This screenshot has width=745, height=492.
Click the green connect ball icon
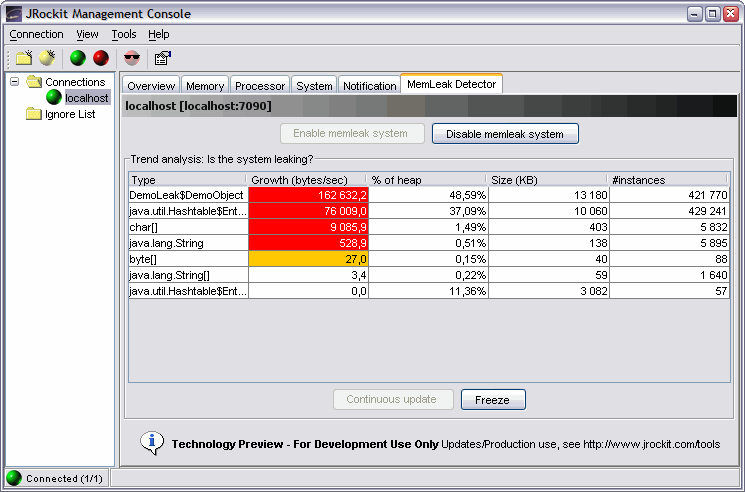(x=78, y=58)
